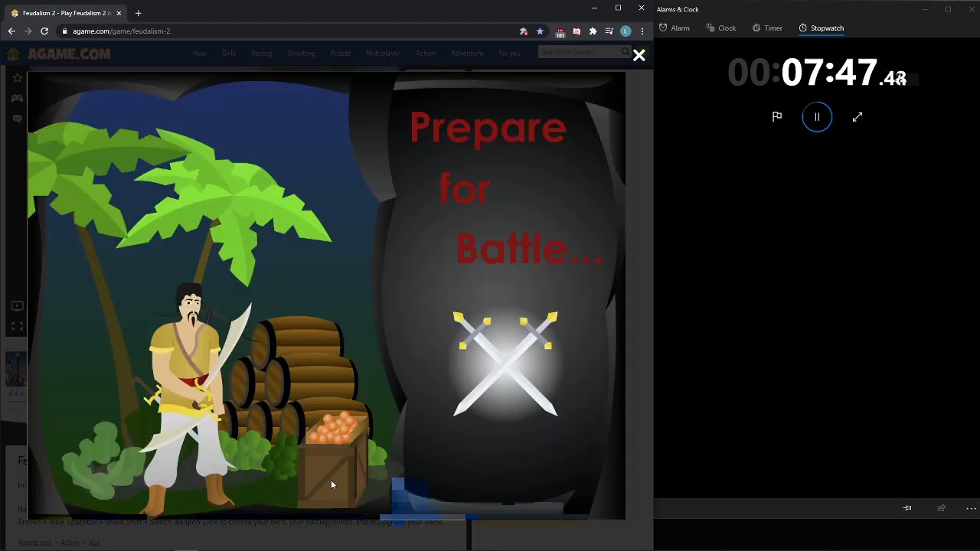Record a lap with the flag icon
This screenshot has width=980, height=551.
point(777,116)
